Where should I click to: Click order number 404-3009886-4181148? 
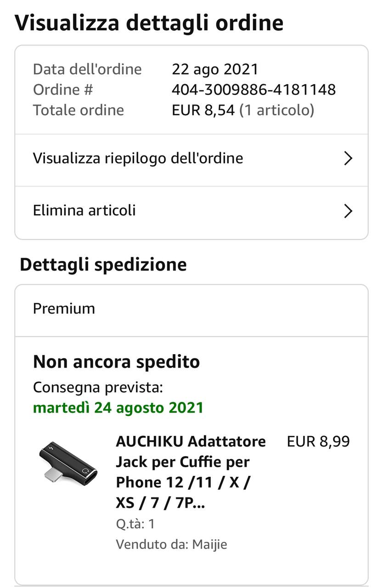(x=253, y=90)
